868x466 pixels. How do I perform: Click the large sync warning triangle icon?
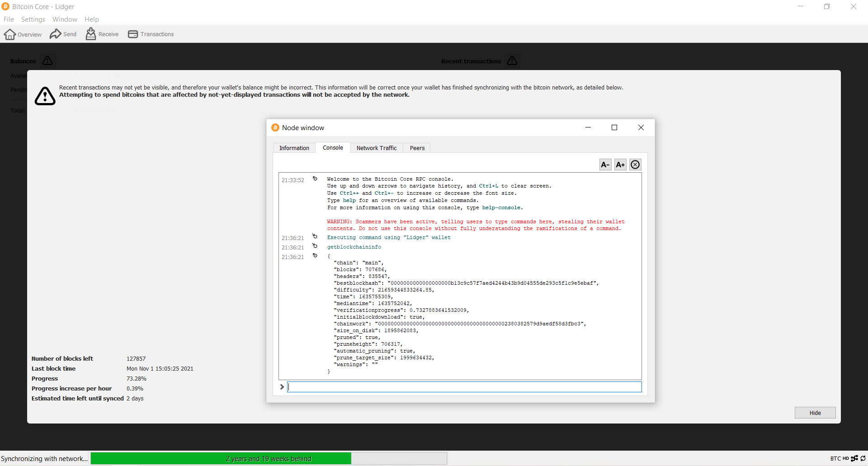coord(45,96)
